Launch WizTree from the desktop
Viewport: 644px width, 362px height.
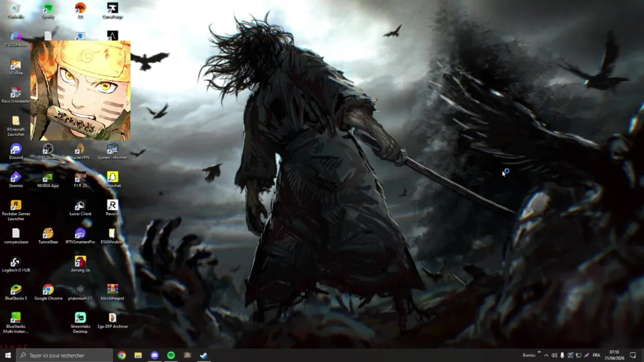pos(16,67)
